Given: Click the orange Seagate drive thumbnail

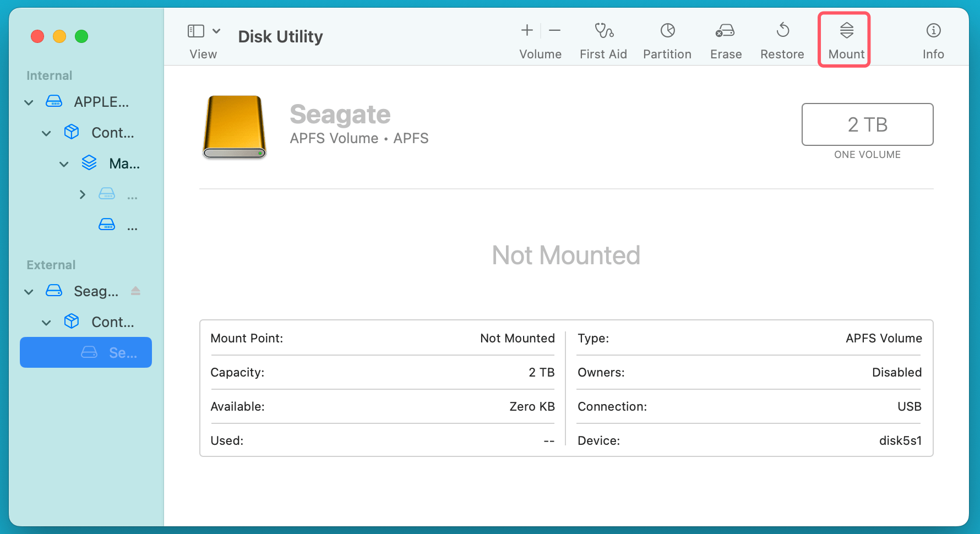Looking at the screenshot, I should pos(234,127).
